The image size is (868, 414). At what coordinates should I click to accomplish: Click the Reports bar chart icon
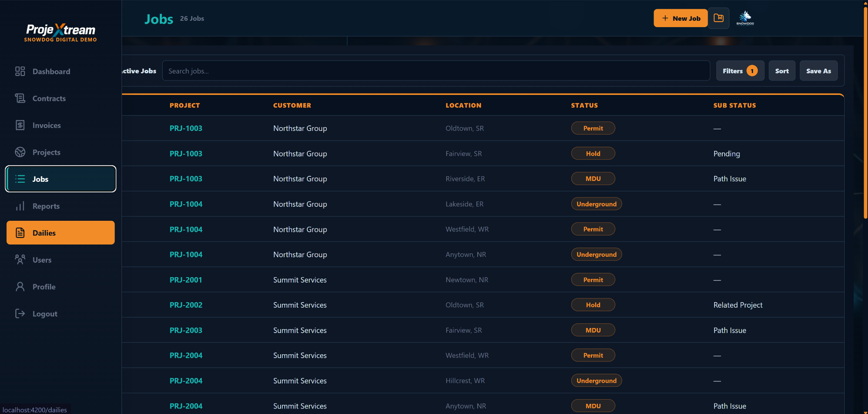20,206
